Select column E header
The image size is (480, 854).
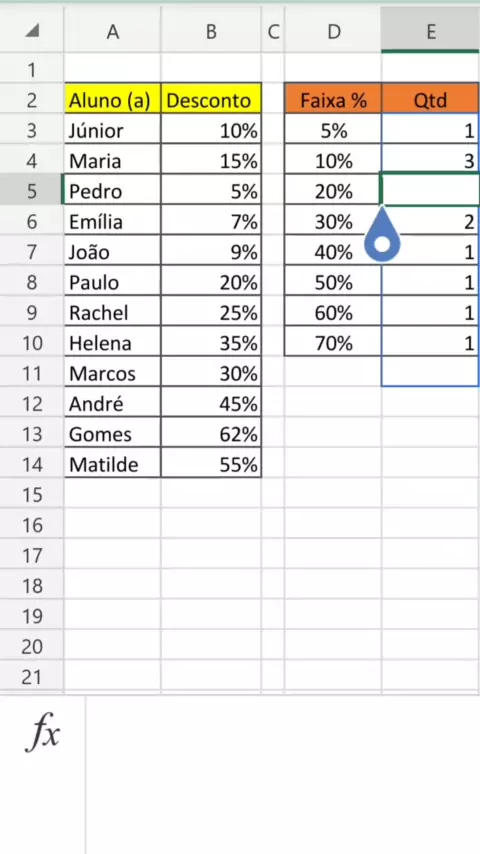430,32
